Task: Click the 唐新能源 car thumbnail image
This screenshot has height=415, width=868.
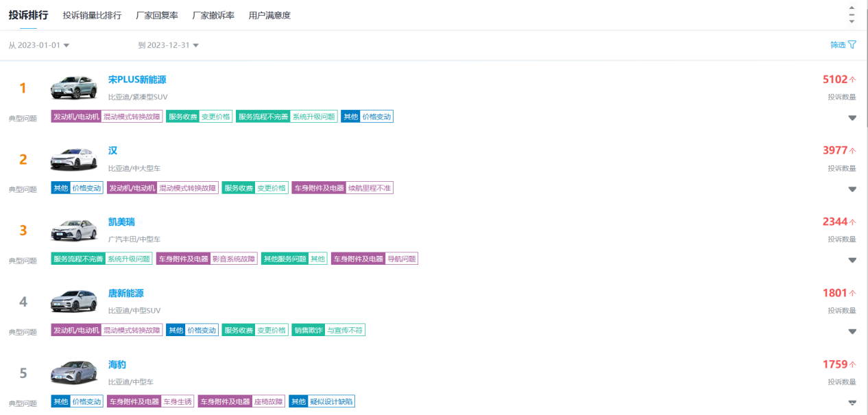Action: pos(74,301)
